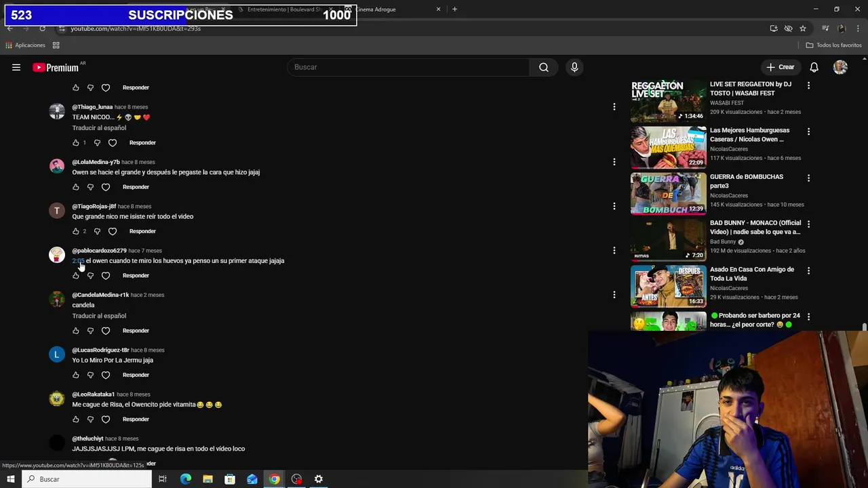Open more options for @LolaMedina-y7b comment

click(614, 162)
